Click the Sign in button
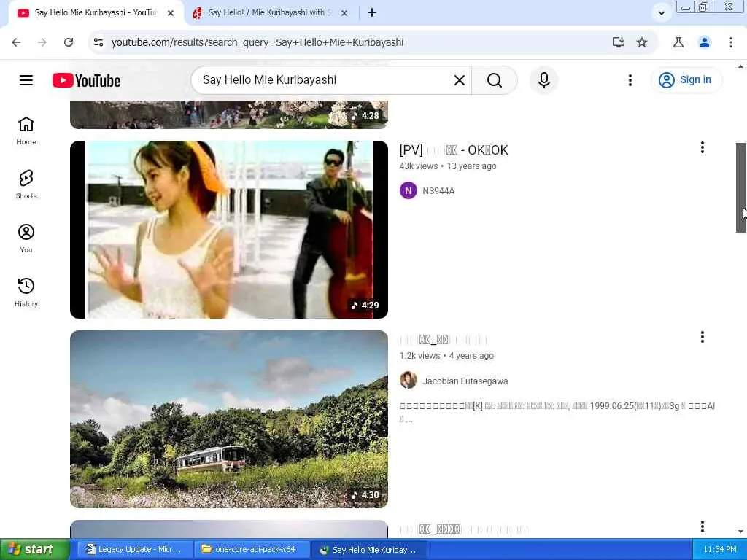 tap(686, 80)
